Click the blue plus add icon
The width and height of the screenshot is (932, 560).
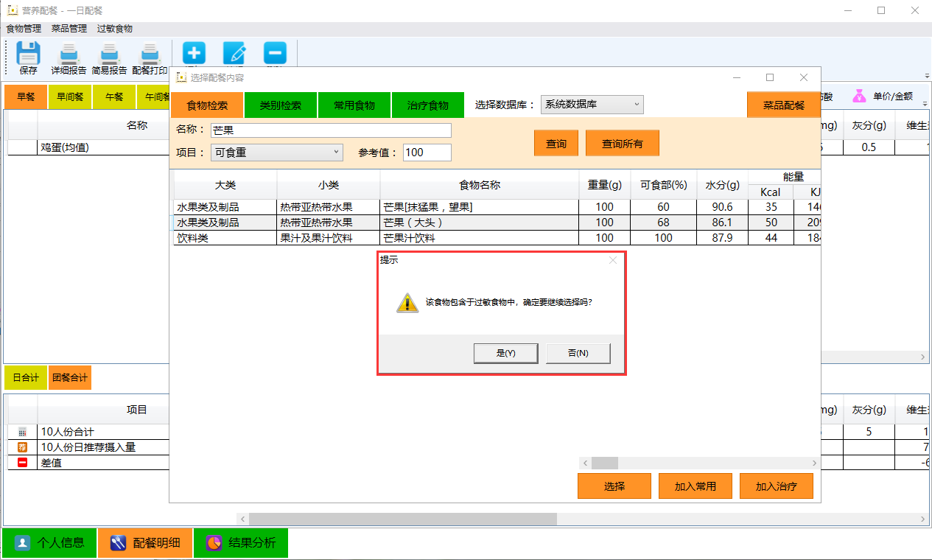coord(195,53)
